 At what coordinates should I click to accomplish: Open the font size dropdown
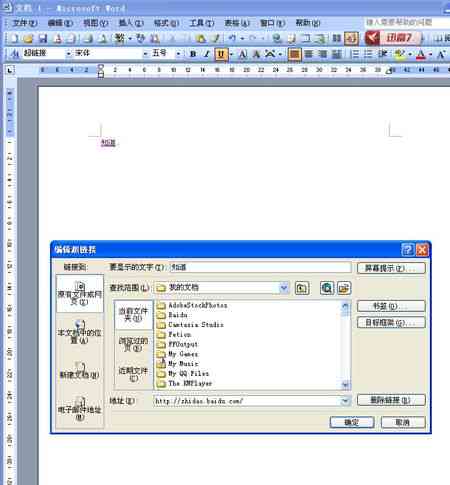pyautogui.click(x=178, y=54)
